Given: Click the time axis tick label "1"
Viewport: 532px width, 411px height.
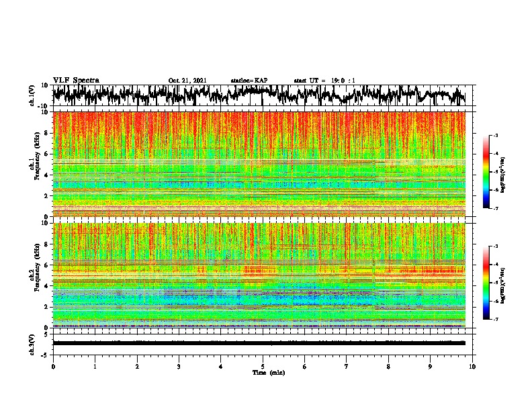Looking at the screenshot, I should tap(95, 367).
